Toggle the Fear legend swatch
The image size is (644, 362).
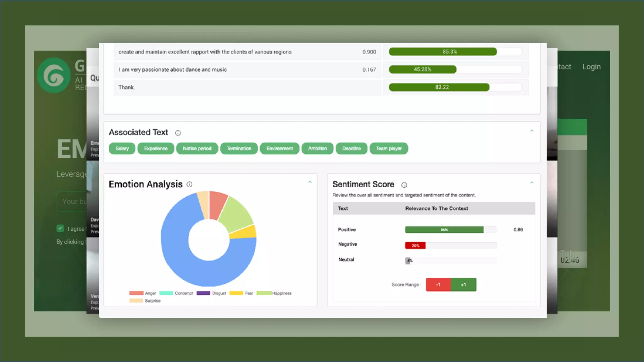click(x=236, y=293)
